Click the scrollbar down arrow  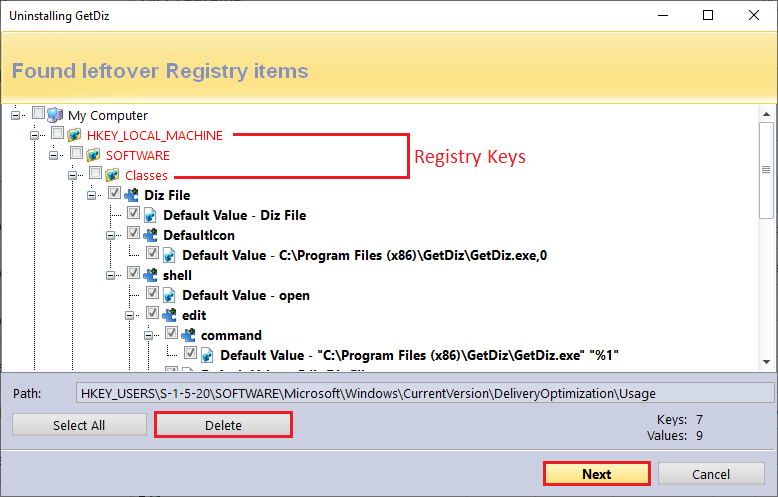tap(766, 362)
